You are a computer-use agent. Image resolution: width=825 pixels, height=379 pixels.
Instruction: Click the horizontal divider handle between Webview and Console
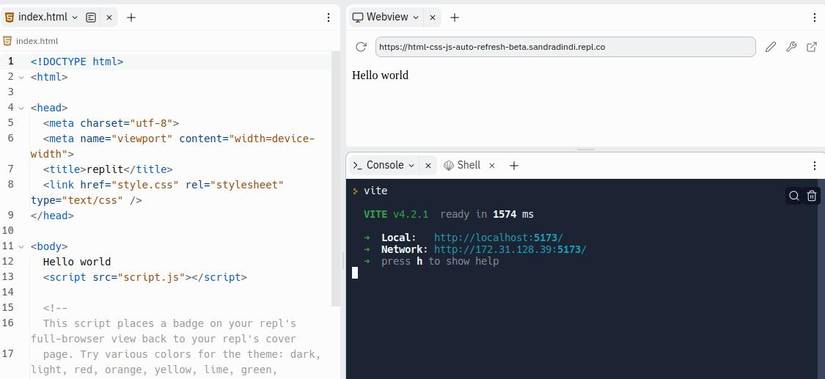pyautogui.click(x=586, y=149)
